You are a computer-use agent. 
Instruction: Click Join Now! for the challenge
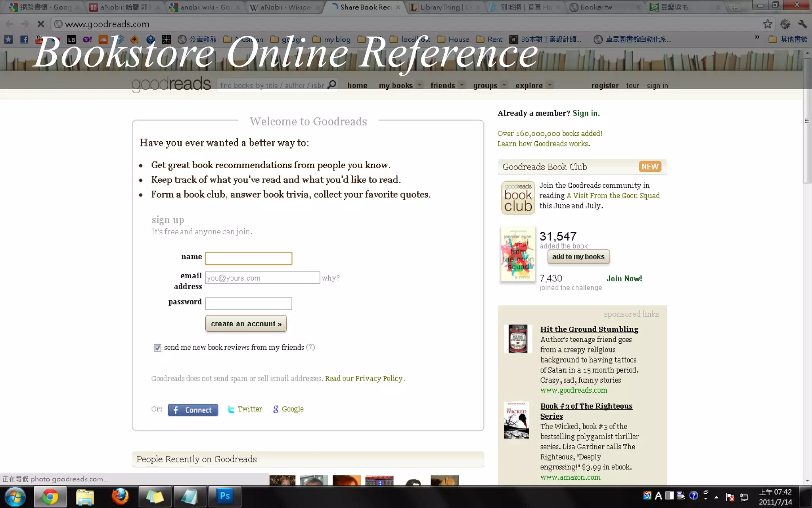point(624,279)
